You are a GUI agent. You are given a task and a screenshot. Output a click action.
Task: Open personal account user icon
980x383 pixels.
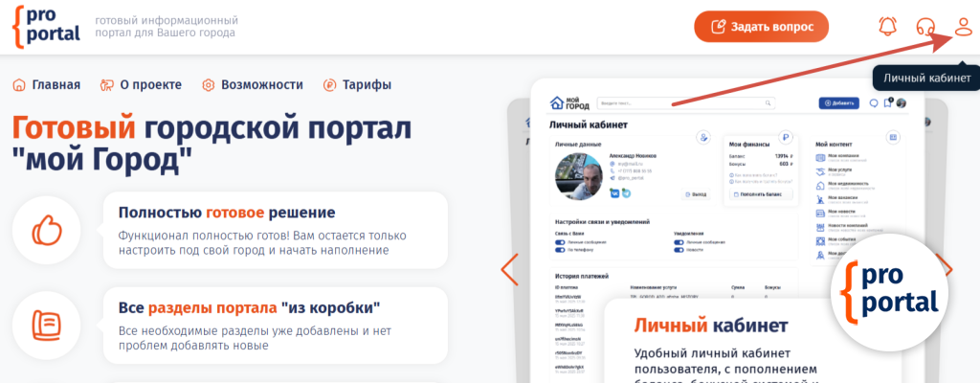[963, 27]
